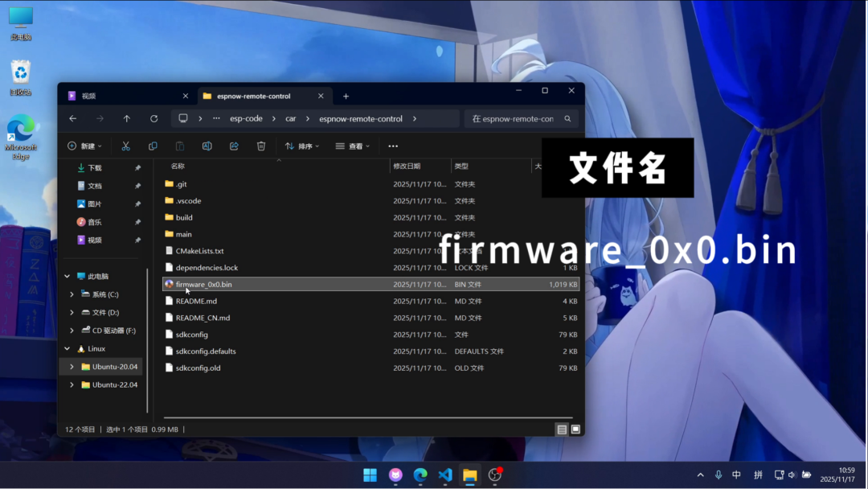Expand the 文件 (D:) drive node
This screenshot has width=868, height=489.
72,312
